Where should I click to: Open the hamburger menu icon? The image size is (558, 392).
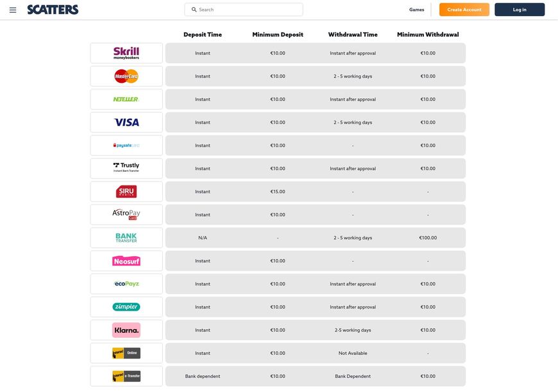tap(13, 10)
